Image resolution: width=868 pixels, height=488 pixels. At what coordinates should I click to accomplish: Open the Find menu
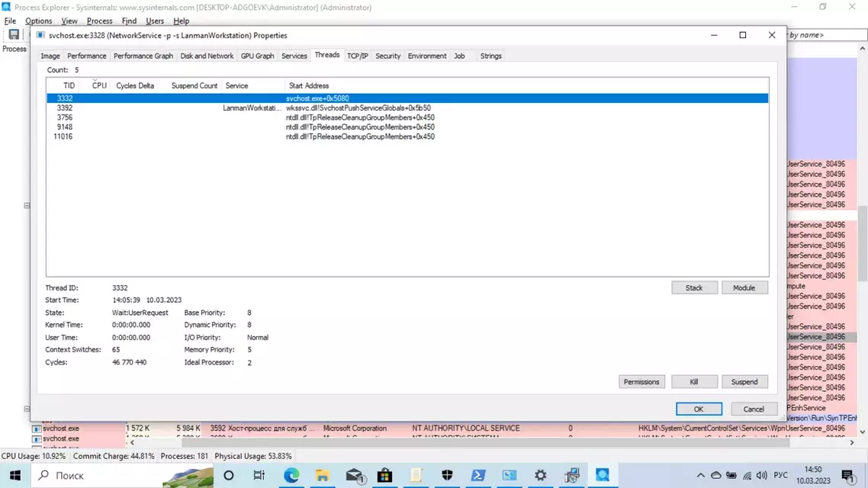point(129,21)
